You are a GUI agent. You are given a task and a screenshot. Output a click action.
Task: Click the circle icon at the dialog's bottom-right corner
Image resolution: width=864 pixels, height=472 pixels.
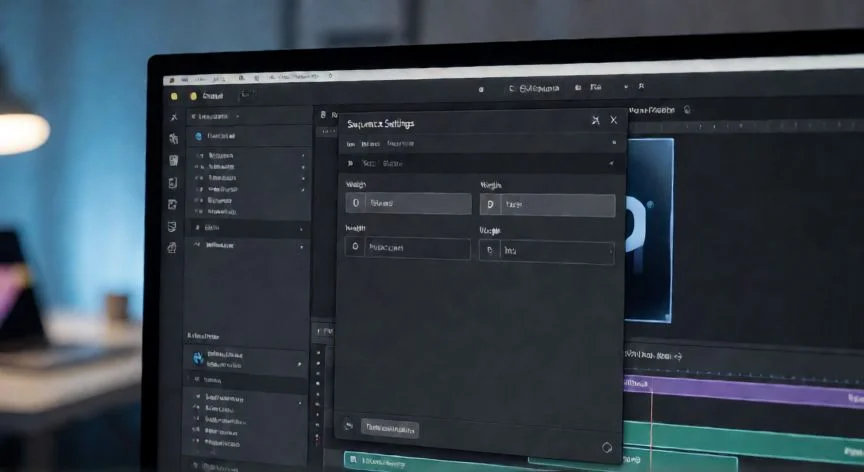pyautogui.click(x=607, y=447)
